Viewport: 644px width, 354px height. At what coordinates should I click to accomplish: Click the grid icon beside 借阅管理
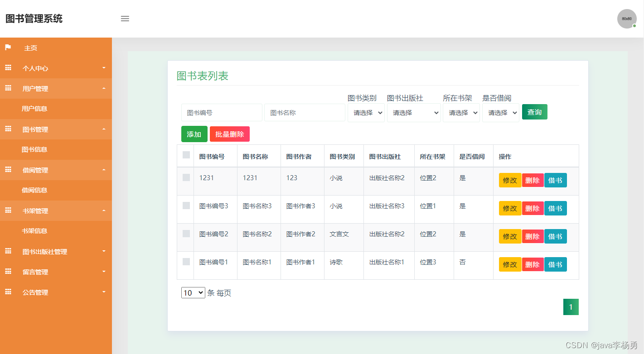point(8,170)
